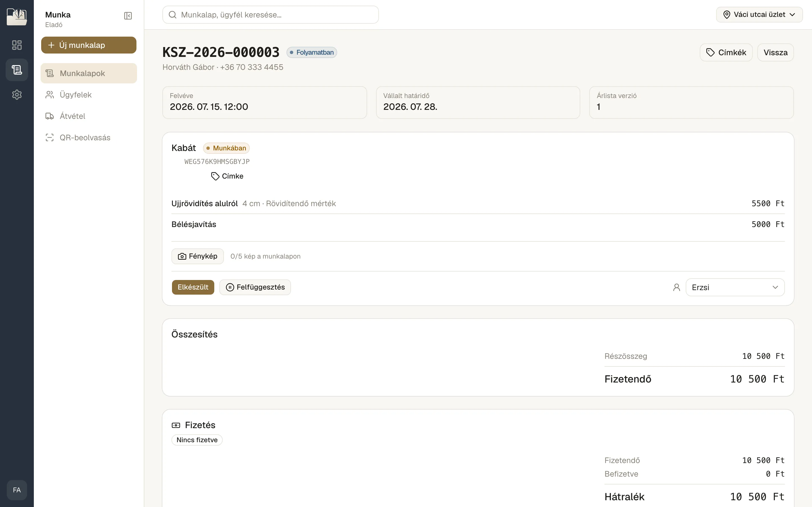
Task: Click the app logo at top left
Action: [x=17, y=17]
